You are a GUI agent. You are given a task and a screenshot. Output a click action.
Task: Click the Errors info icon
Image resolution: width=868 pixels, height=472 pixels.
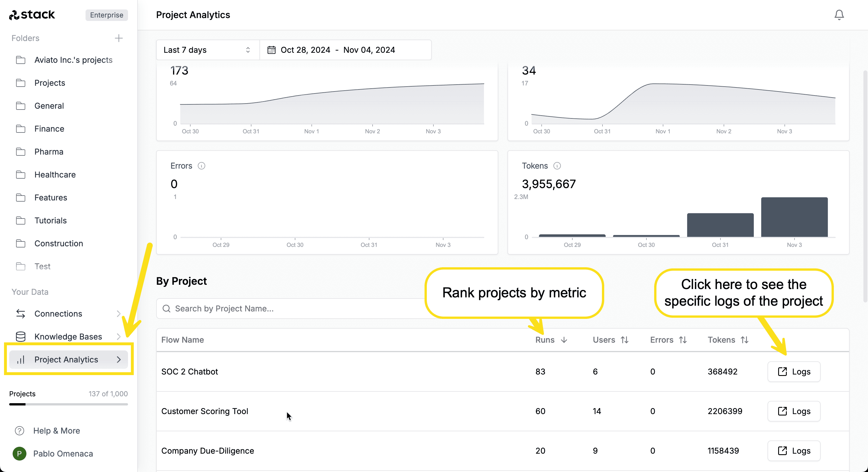[201, 166]
